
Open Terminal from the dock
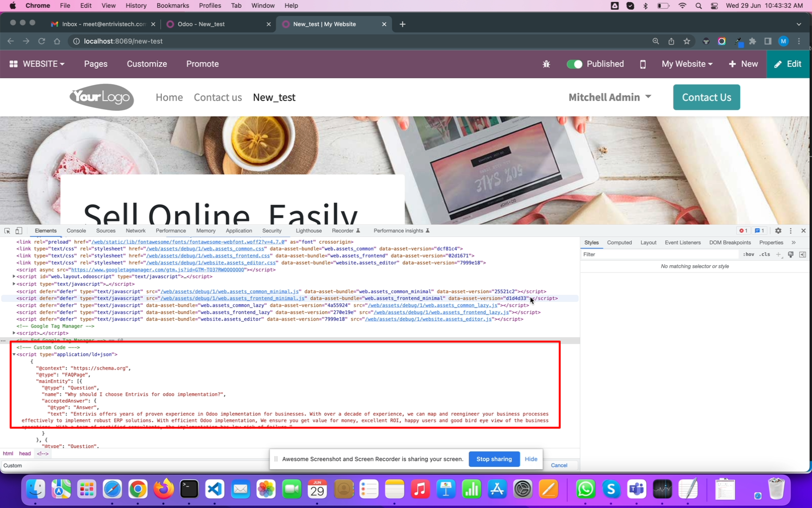tap(189, 490)
